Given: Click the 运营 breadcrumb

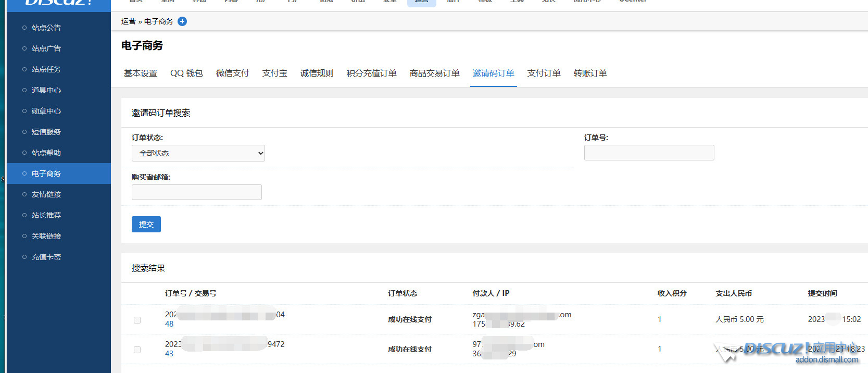Looking at the screenshot, I should pos(129,21).
